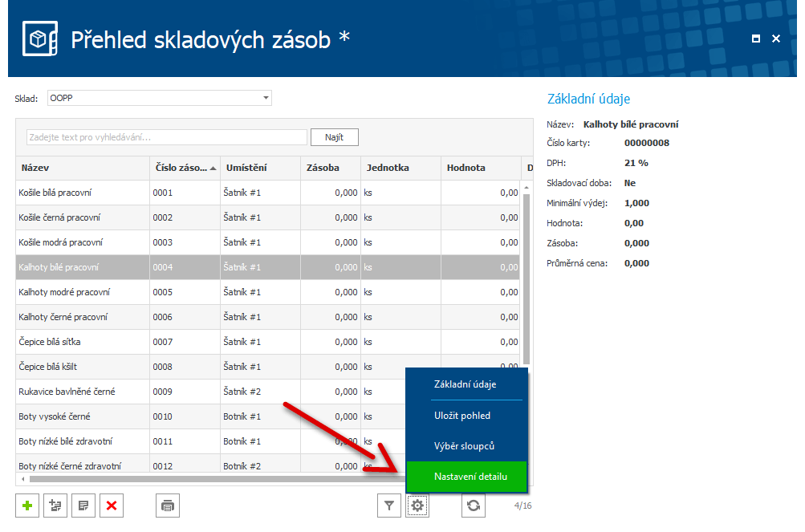Sort by Číslo záso... column header

tap(185, 168)
